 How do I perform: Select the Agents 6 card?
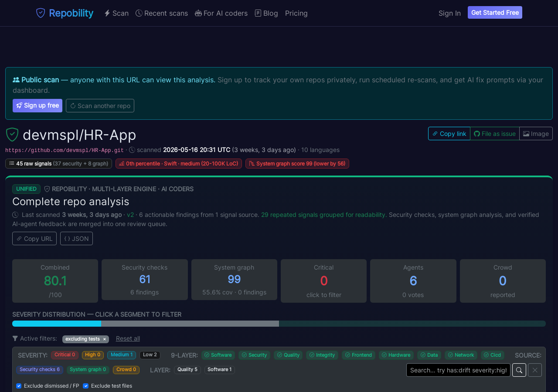(x=413, y=281)
